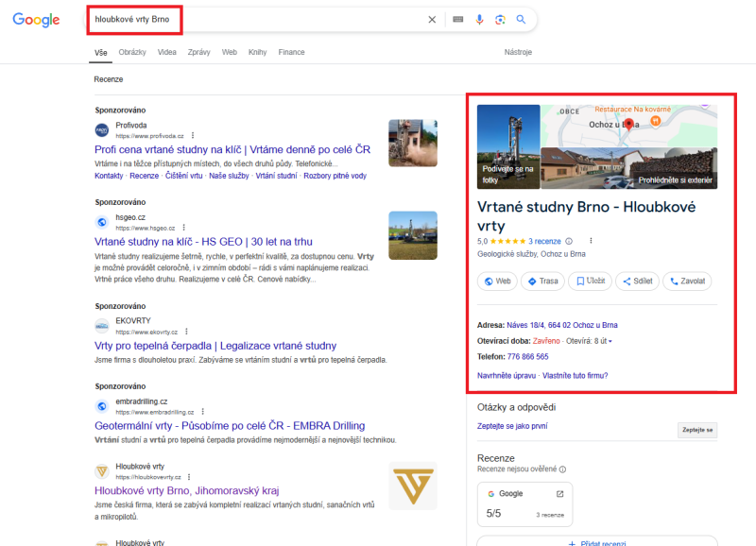
Task: Clear the search query with the X icon
Action: point(432,20)
